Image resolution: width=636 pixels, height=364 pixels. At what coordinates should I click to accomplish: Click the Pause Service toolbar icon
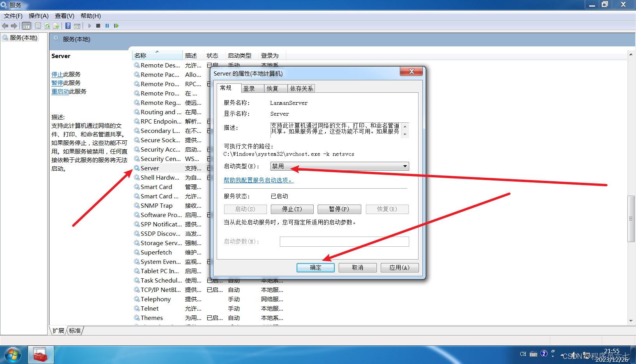[x=107, y=26]
